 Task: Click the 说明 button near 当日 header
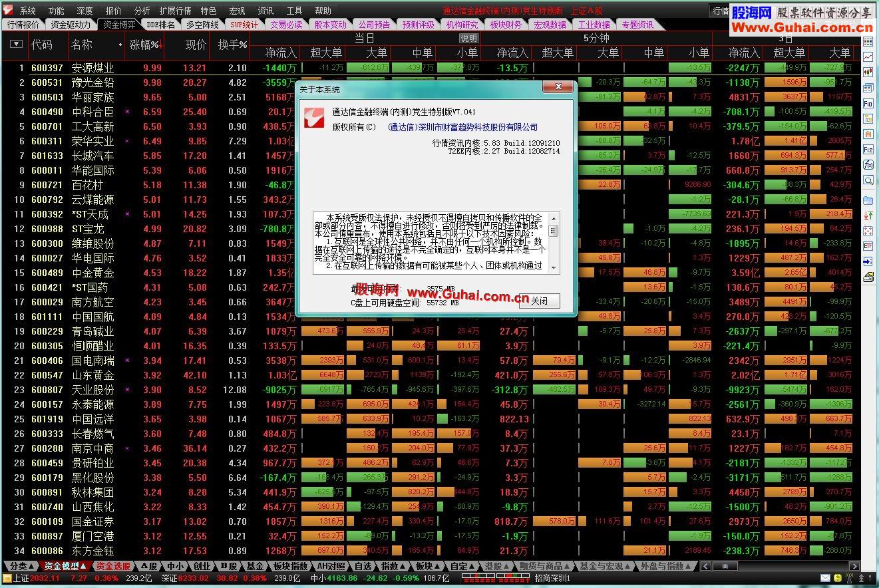[468, 39]
